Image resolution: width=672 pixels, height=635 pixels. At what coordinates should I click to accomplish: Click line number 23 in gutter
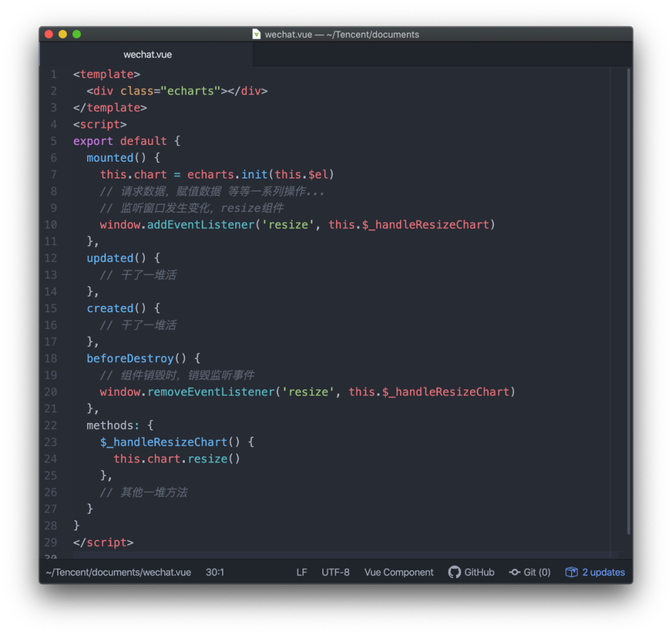[x=50, y=442]
